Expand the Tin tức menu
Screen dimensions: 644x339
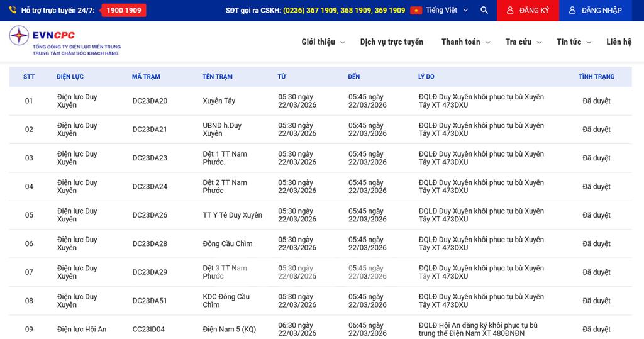(574, 42)
